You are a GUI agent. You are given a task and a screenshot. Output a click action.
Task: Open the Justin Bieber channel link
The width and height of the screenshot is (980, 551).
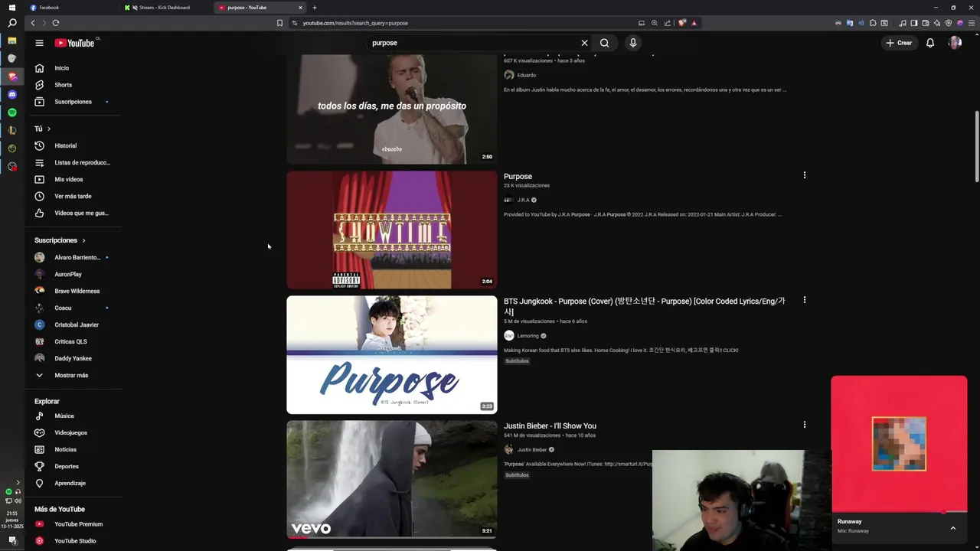[x=531, y=450]
